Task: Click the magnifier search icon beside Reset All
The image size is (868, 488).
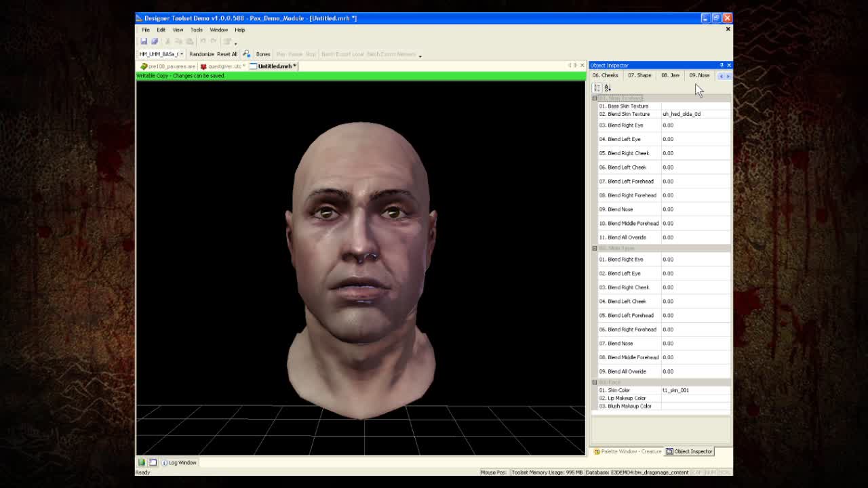Action: click(x=246, y=54)
